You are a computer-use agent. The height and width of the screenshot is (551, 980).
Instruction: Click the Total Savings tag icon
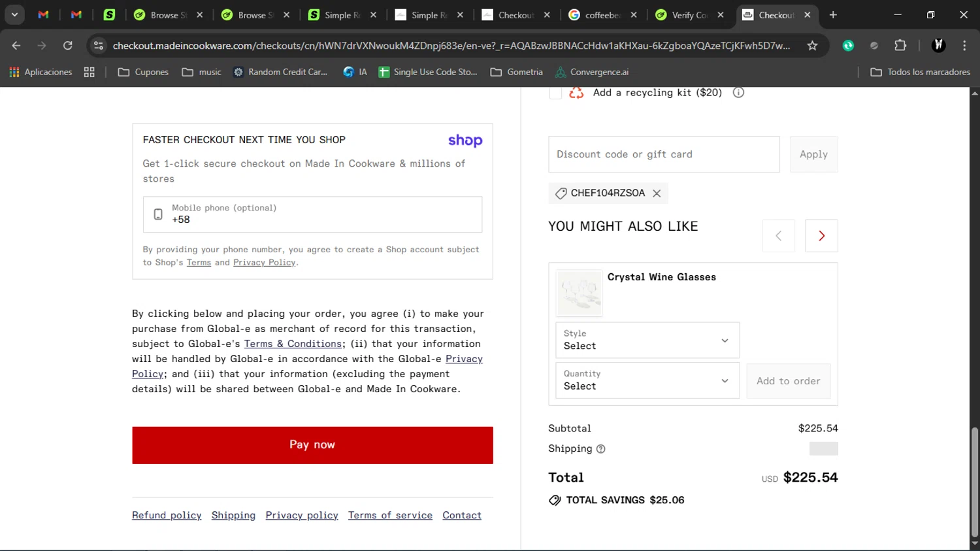pos(555,501)
